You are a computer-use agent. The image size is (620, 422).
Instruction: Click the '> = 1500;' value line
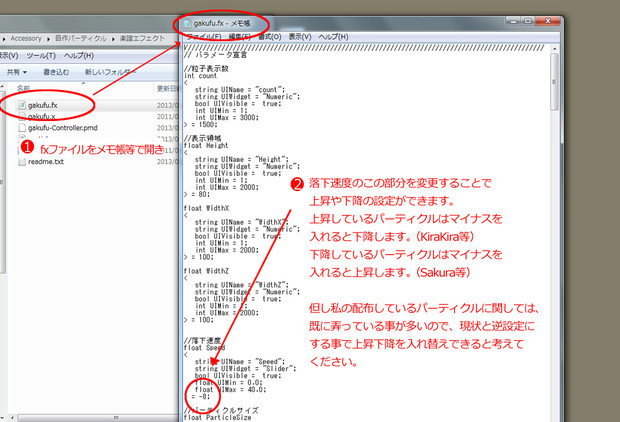pyautogui.click(x=201, y=125)
